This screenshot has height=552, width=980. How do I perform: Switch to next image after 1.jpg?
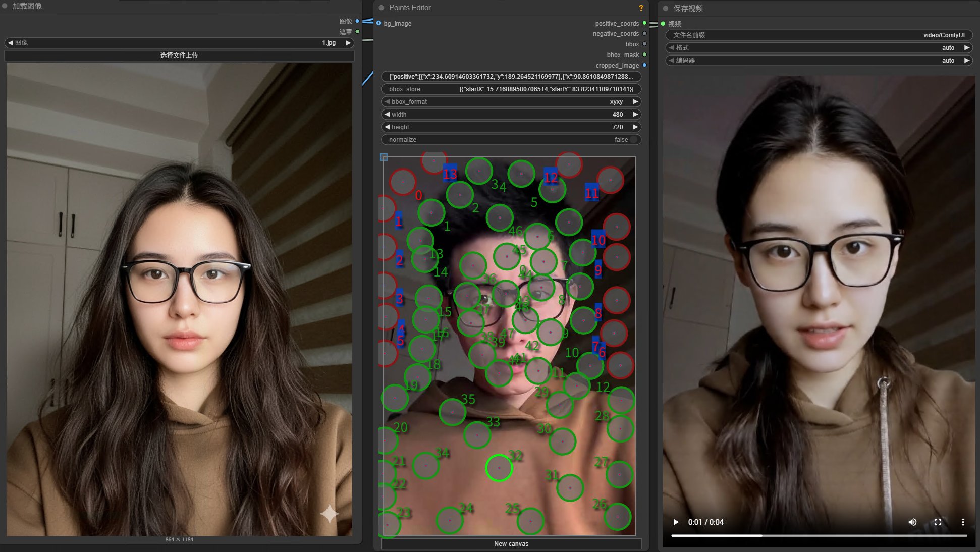tap(348, 43)
